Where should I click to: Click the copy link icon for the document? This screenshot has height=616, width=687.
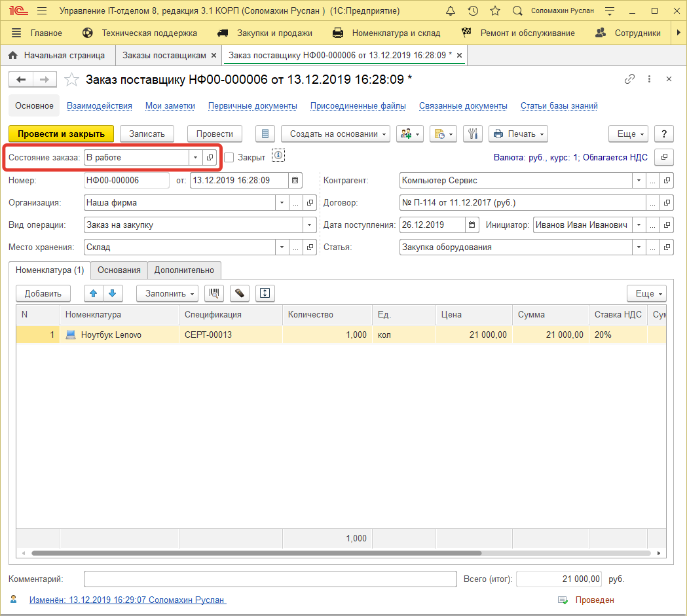coord(629,79)
